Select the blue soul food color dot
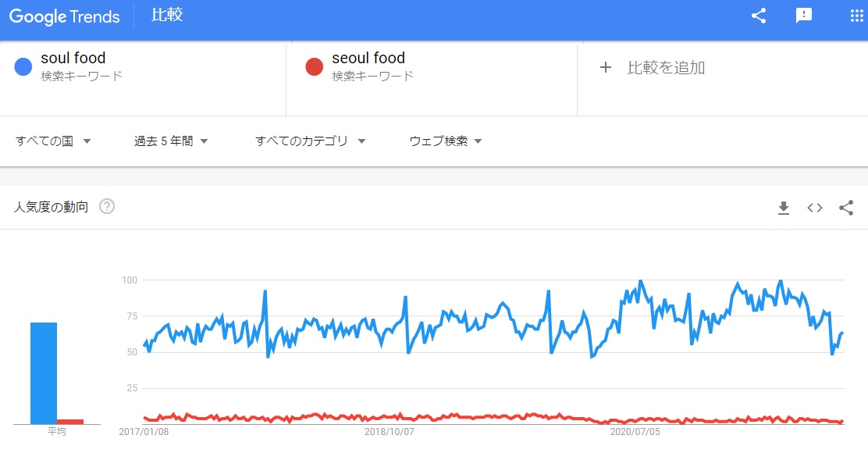This screenshot has width=868, height=453. [x=23, y=67]
